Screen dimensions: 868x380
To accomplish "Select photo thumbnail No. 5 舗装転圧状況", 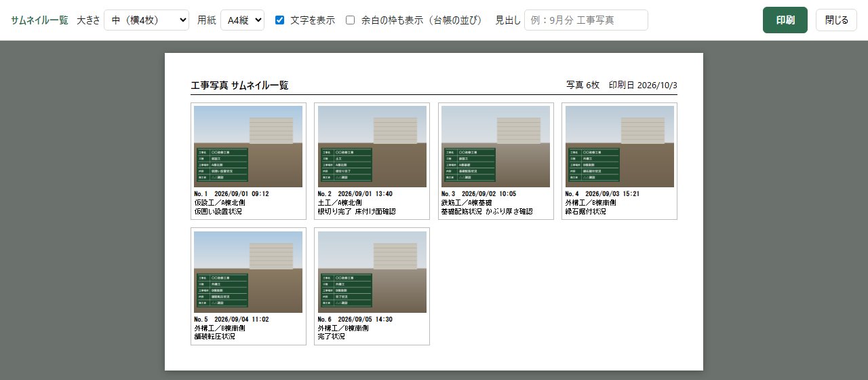I will coord(248,272).
